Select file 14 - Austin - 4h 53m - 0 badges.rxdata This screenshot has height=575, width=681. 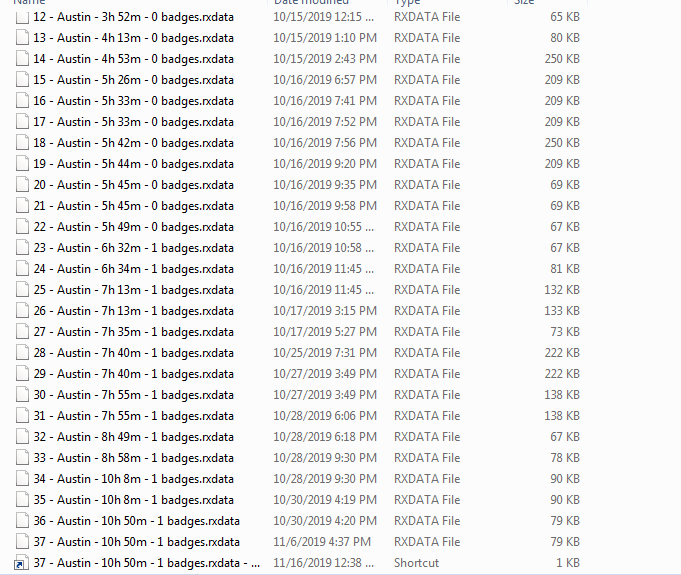(133, 59)
